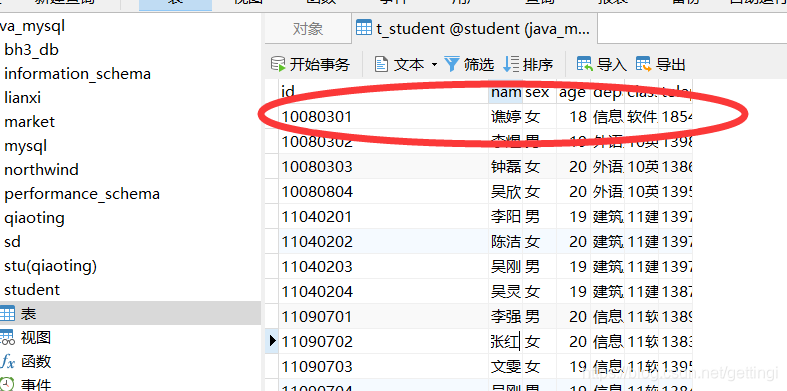This screenshot has width=787, height=391.
Task: Select the id cell 11040203
Action: click(x=383, y=267)
